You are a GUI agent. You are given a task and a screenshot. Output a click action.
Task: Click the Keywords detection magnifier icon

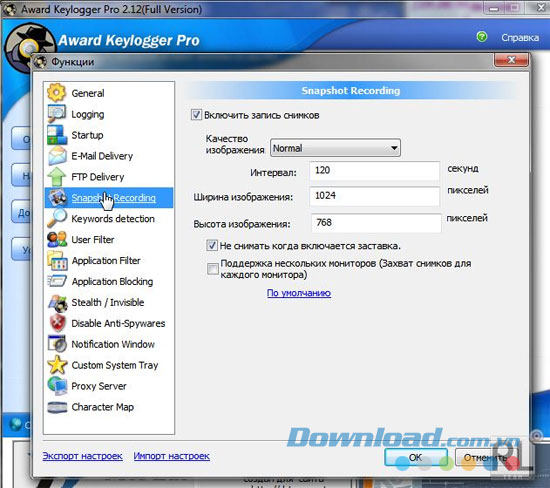(x=56, y=218)
